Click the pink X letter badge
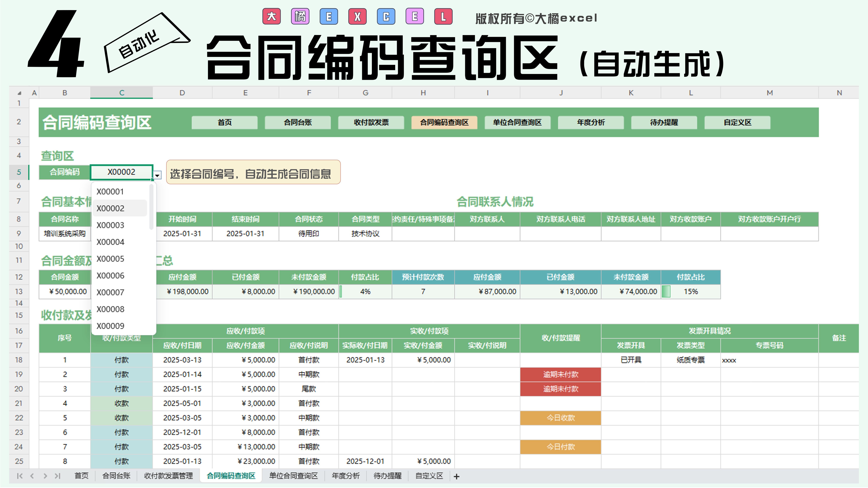This screenshot has width=868, height=488. (x=358, y=16)
